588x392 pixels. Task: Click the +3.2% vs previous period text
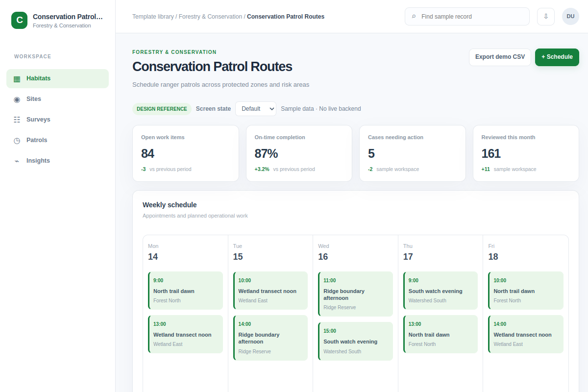[x=285, y=169]
